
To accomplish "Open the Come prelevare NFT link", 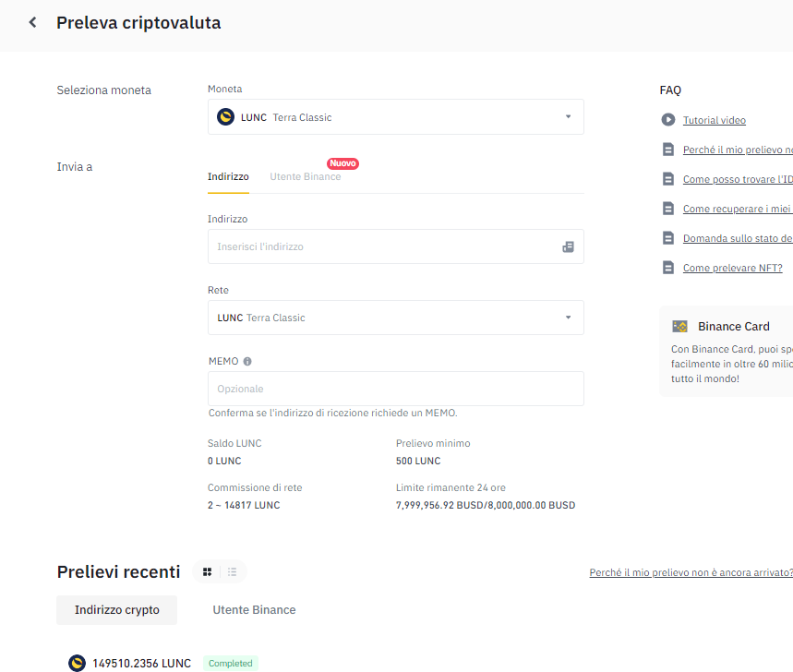I will [732, 268].
